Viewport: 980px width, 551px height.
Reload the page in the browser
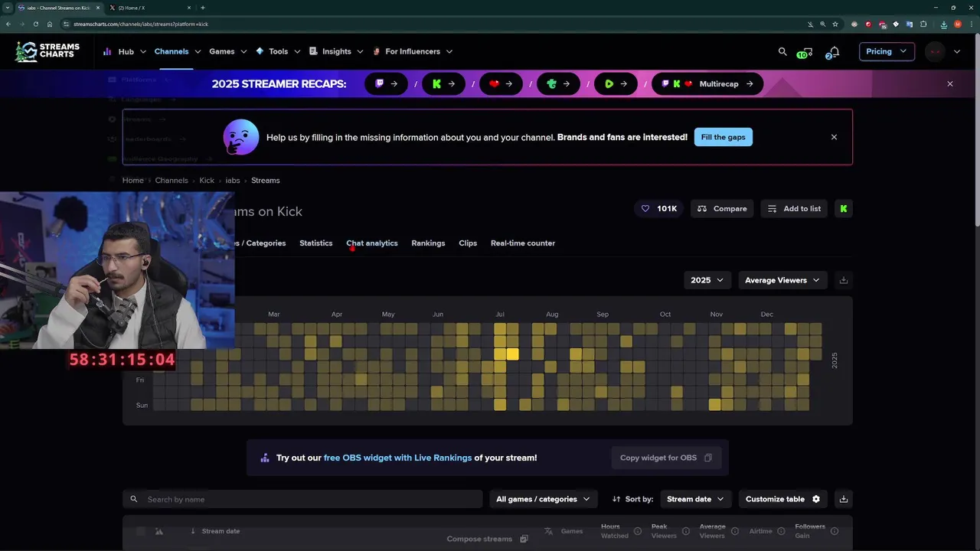(35, 24)
